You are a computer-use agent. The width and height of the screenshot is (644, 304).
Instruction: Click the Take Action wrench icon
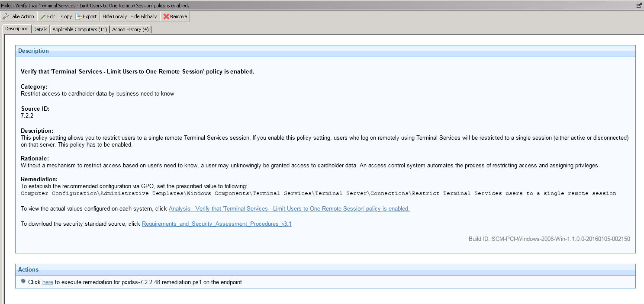pos(5,16)
